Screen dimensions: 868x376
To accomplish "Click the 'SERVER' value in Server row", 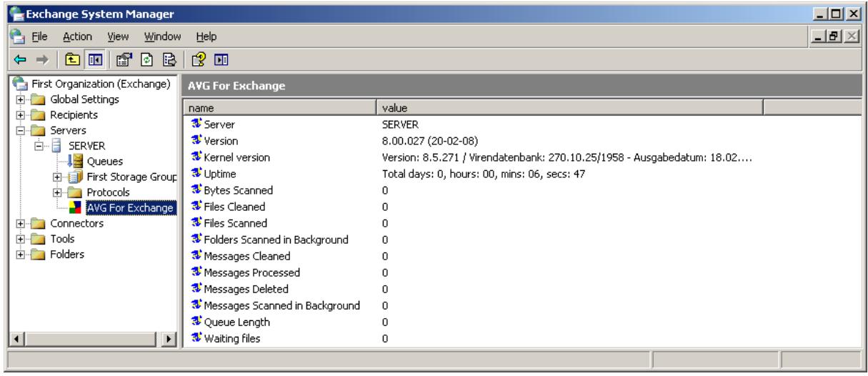I will tap(400, 124).
